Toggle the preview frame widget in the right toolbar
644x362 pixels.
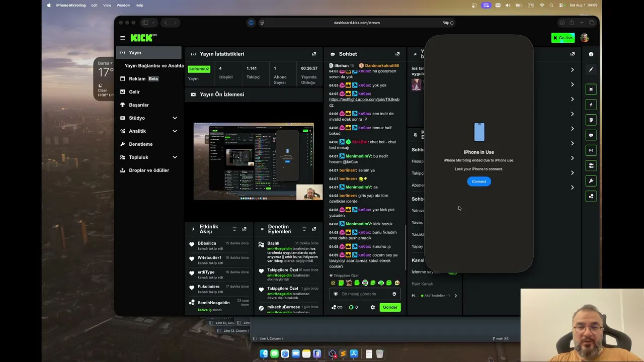[x=591, y=89]
